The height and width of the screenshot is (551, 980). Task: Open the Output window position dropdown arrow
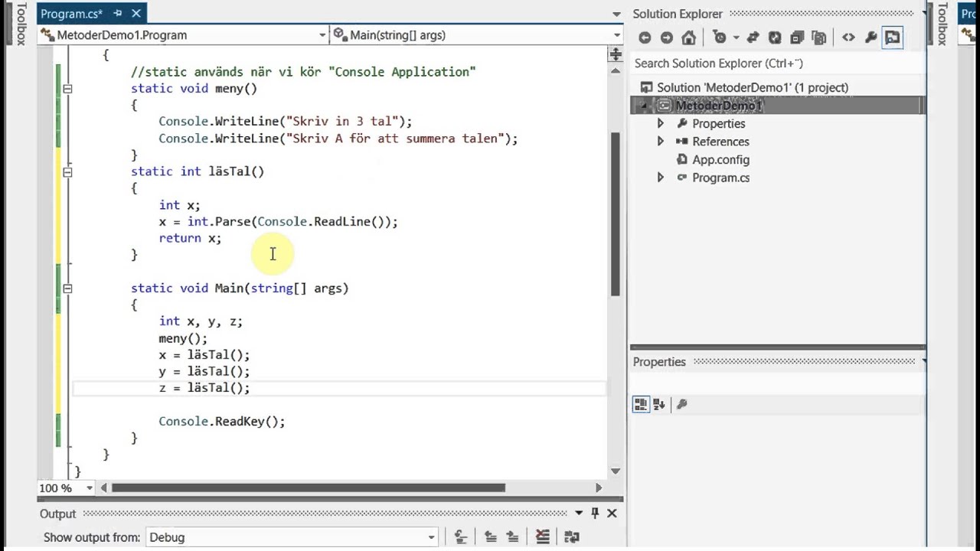point(579,514)
